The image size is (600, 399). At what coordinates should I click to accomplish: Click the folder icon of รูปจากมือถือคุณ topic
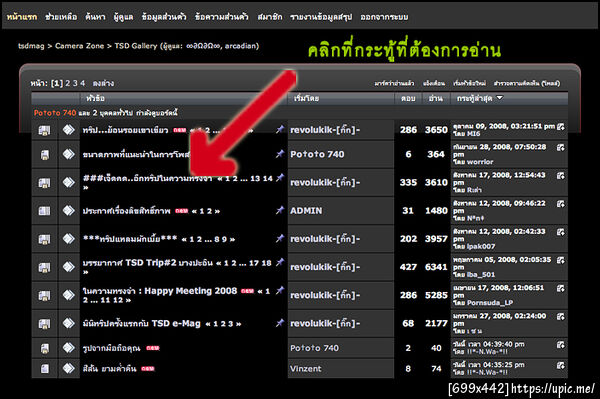tap(44, 348)
